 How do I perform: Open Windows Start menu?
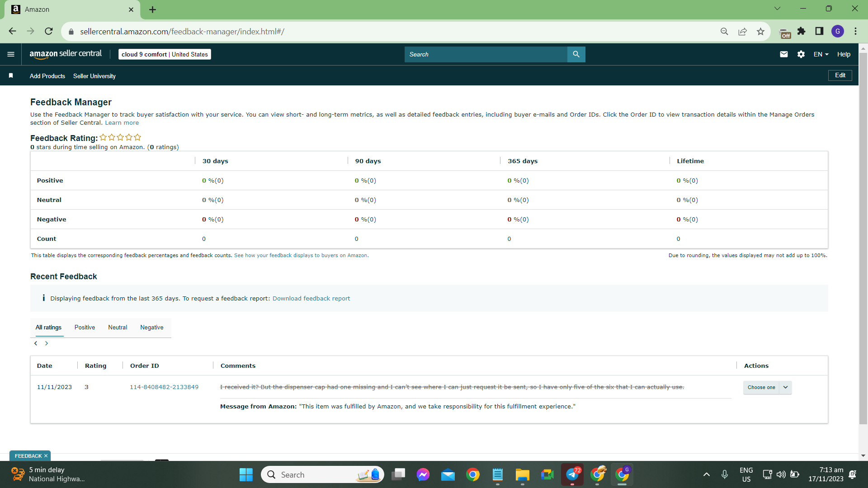click(x=246, y=474)
